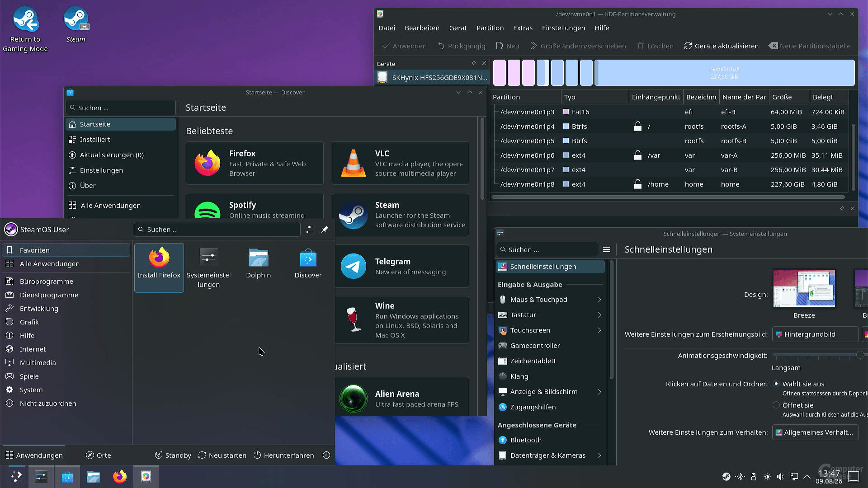Switch launcher to the Orte tab

pyautogui.click(x=99, y=455)
